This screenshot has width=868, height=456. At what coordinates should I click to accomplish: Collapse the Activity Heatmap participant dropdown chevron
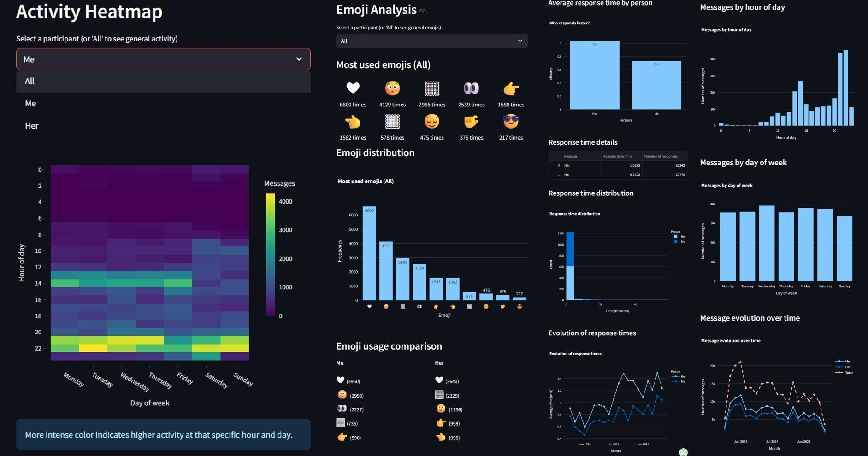pos(299,59)
